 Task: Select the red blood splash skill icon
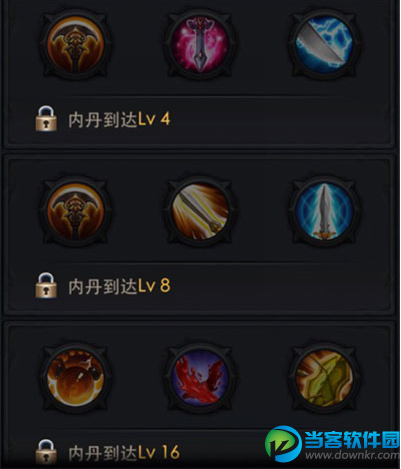(x=200, y=378)
